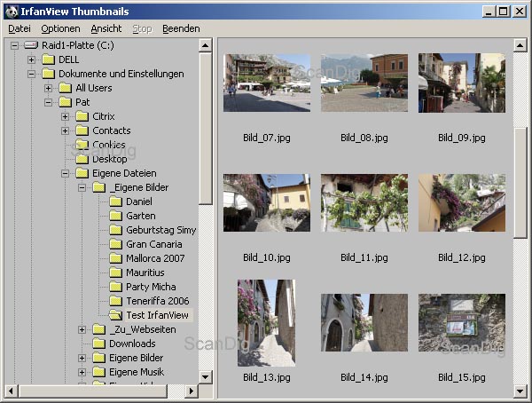Viewport: 532px width, 403px height.
Task: Click the IrfanView panda title bar icon
Action: pyautogui.click(x=12, y=12)
